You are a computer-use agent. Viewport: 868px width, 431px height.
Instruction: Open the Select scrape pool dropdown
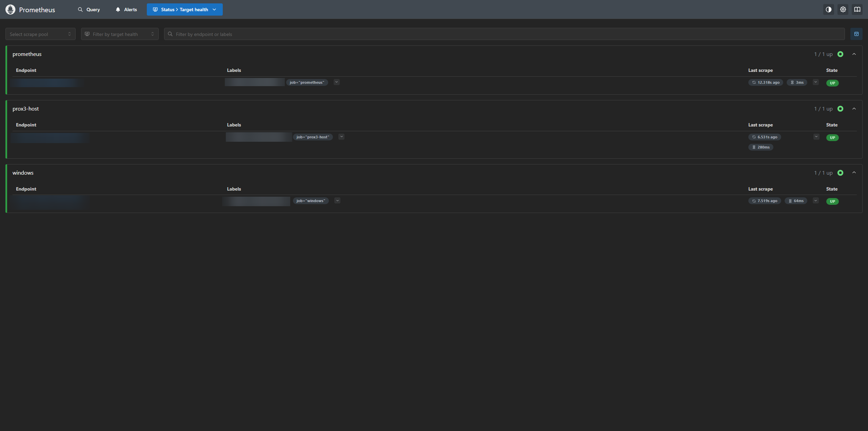coord(40,34)
